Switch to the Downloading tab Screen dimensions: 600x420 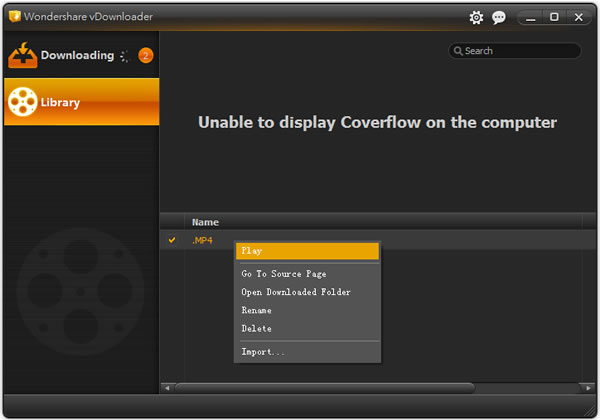82,55
